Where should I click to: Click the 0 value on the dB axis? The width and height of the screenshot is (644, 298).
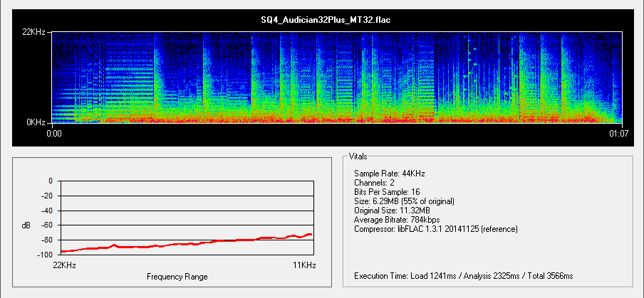point(51,181)
